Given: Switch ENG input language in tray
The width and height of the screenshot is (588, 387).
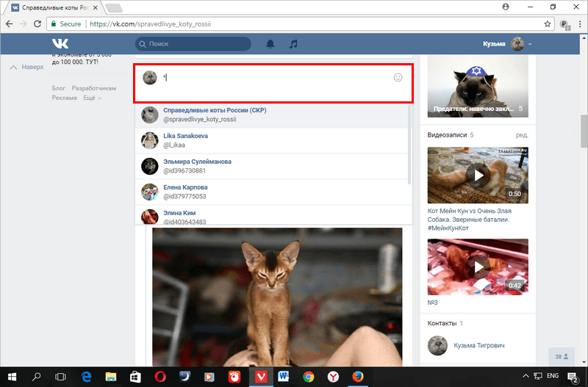Looking at the screenshot, I should (x=553, y=376).
